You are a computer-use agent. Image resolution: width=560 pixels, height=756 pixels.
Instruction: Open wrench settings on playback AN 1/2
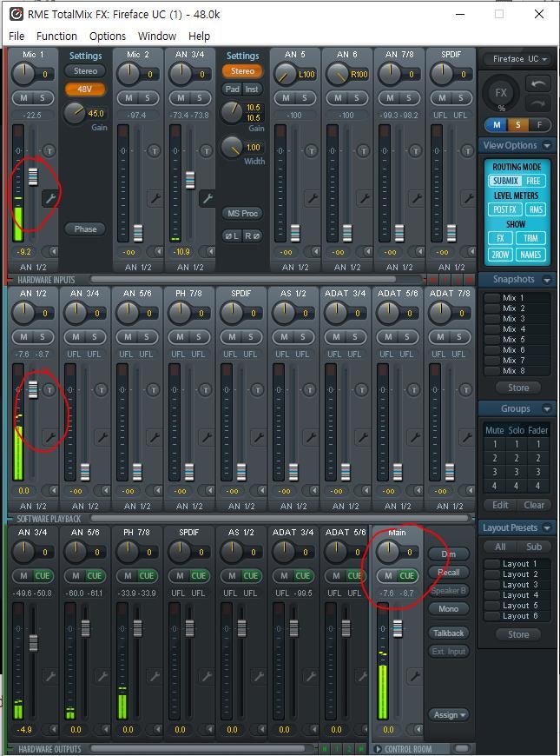pos(49,437)
